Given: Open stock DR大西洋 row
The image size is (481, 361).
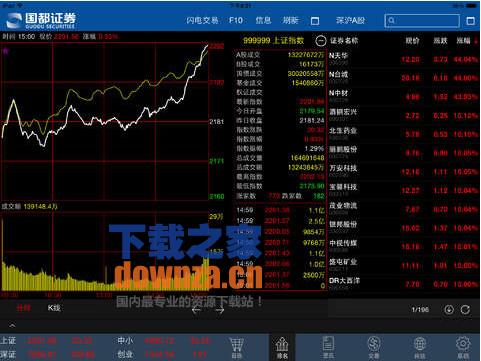Looking at the screenshot, I should click(x=403, y=283).
